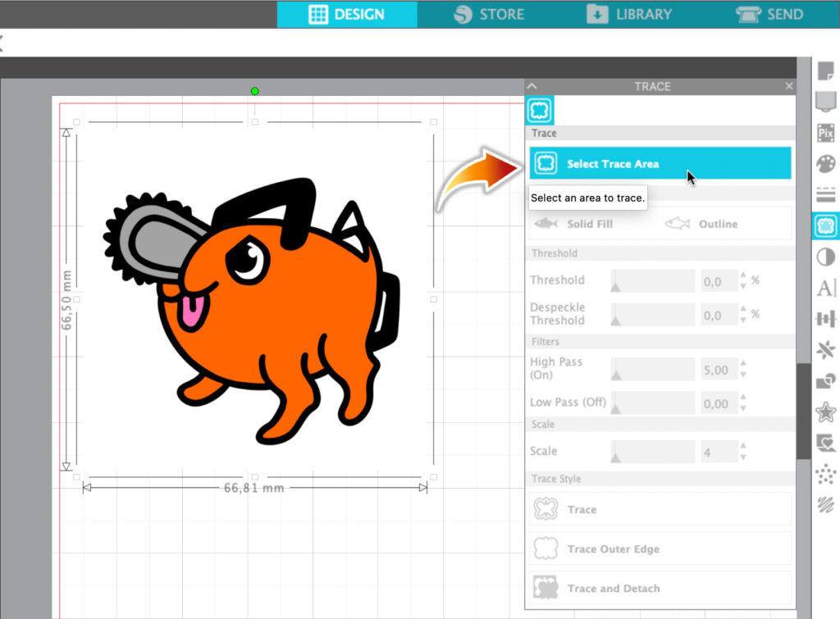The image size is (840, 619).
Task: Open the Text Style panel icon
Action: (x=825, y=289)
